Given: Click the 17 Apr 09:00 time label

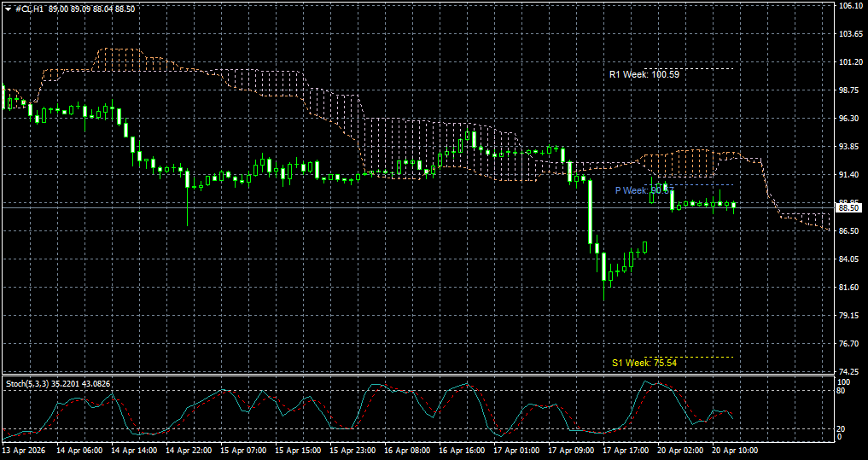Looking at the screenshot, I should [573, 451].
